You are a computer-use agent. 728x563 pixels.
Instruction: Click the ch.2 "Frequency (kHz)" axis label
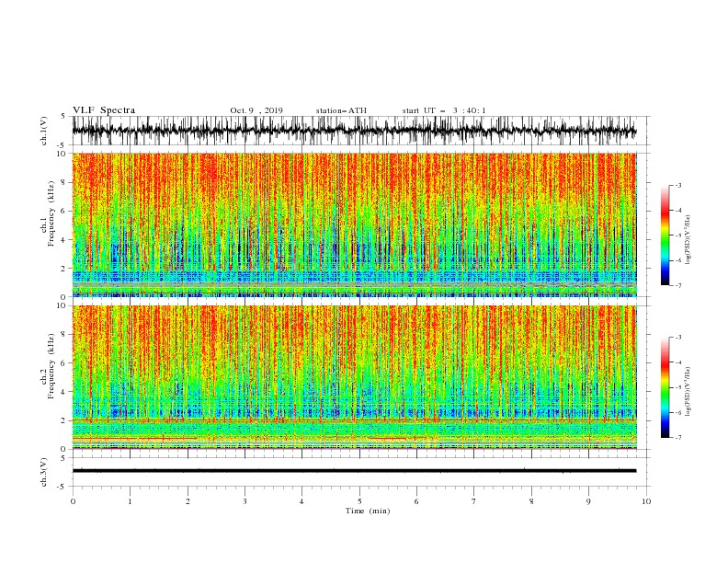point(51,364)
